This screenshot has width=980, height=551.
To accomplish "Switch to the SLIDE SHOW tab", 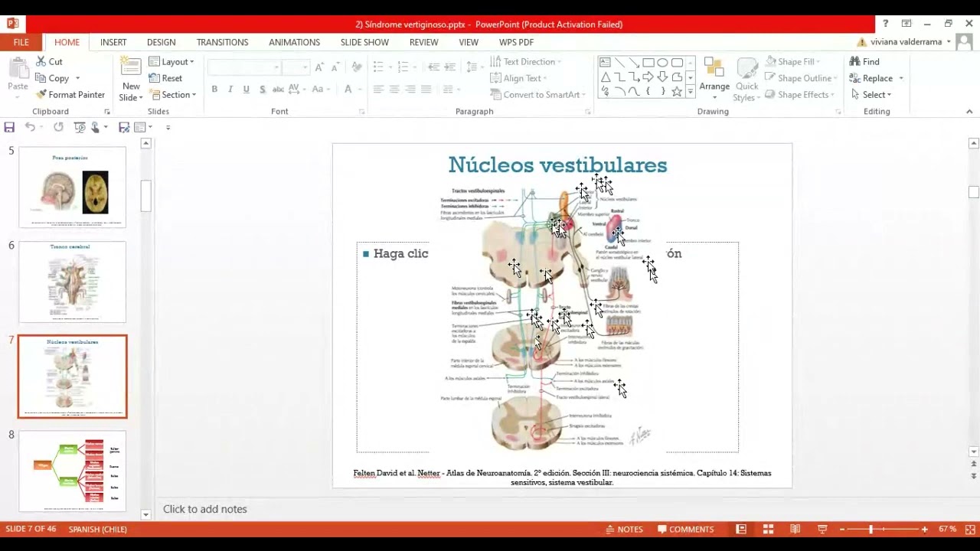I will click(x=364, y=42).
